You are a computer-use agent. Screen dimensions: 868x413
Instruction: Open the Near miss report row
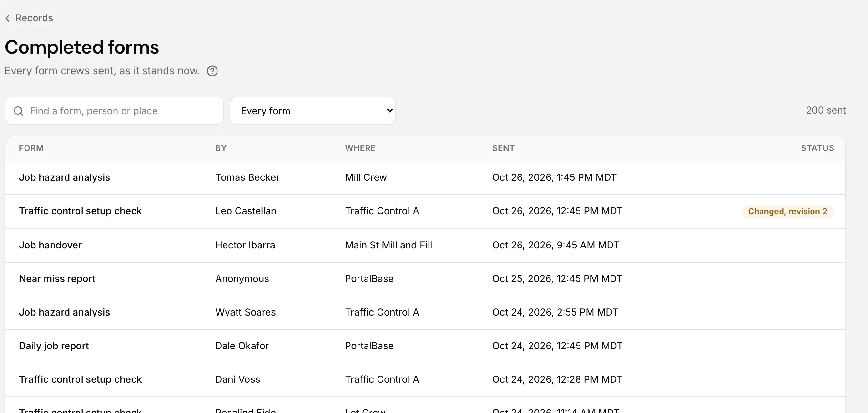[x=425, y=279]
